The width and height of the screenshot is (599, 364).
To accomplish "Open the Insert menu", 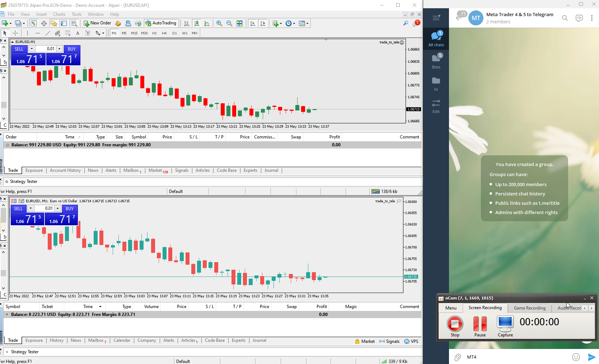I will click(x=41, y=14).
